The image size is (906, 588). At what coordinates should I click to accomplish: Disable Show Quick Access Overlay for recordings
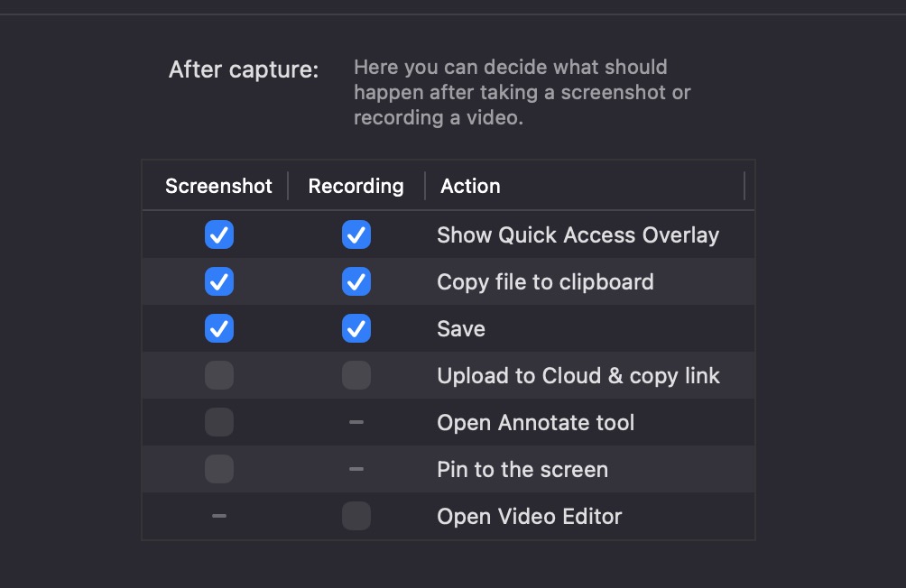pos(356,234)
